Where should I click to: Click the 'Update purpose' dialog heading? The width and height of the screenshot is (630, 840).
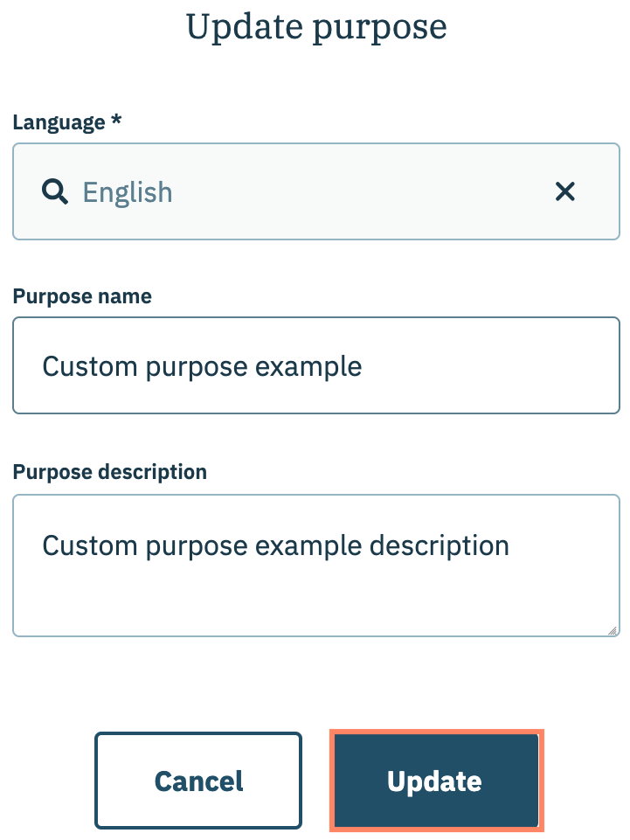315,26
